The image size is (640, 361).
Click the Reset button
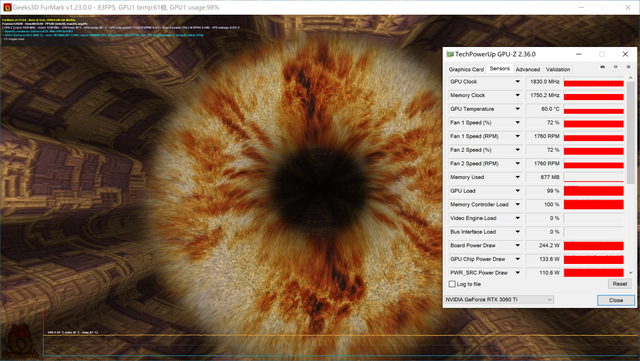tap(620, 284)
